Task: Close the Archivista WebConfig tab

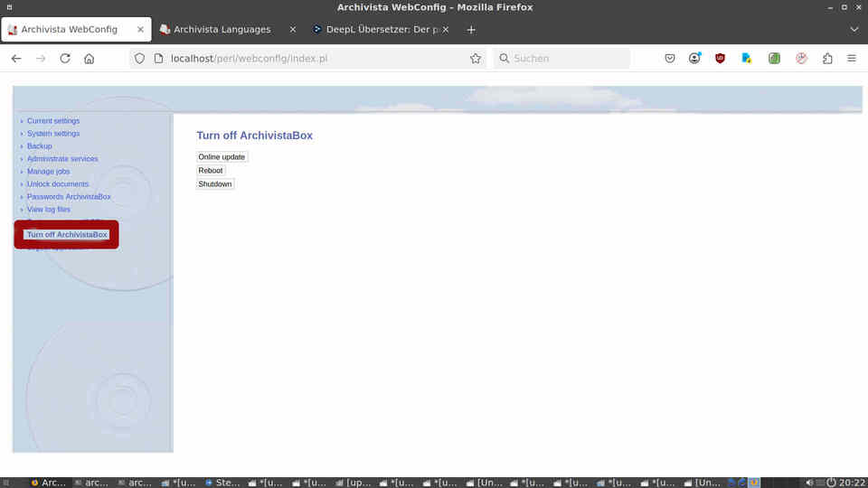Action: [141, 30]
